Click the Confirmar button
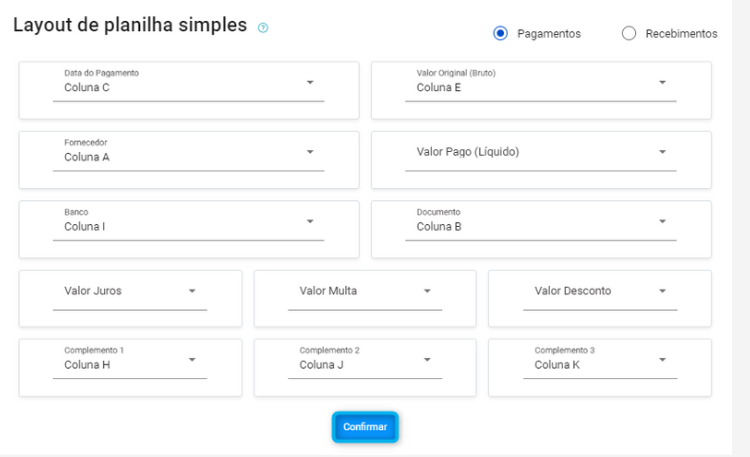750x457 pixels. tap(365, 427)
